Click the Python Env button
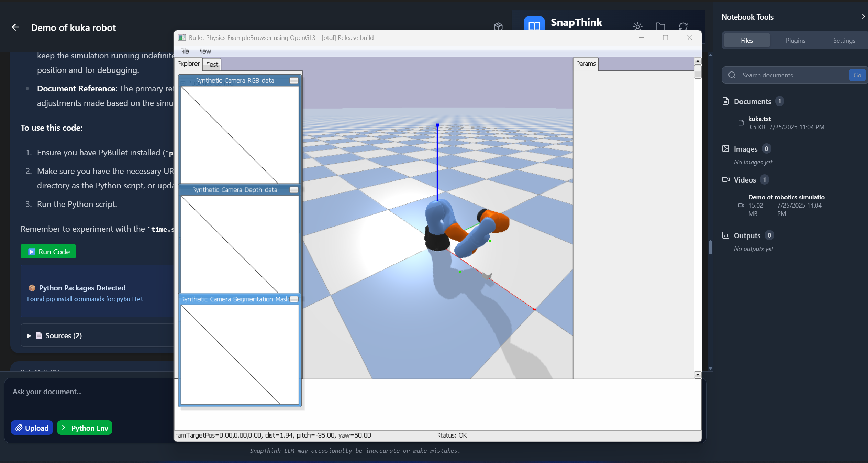The width and height of the screenshot is (868, 463). tap(85, 428)
